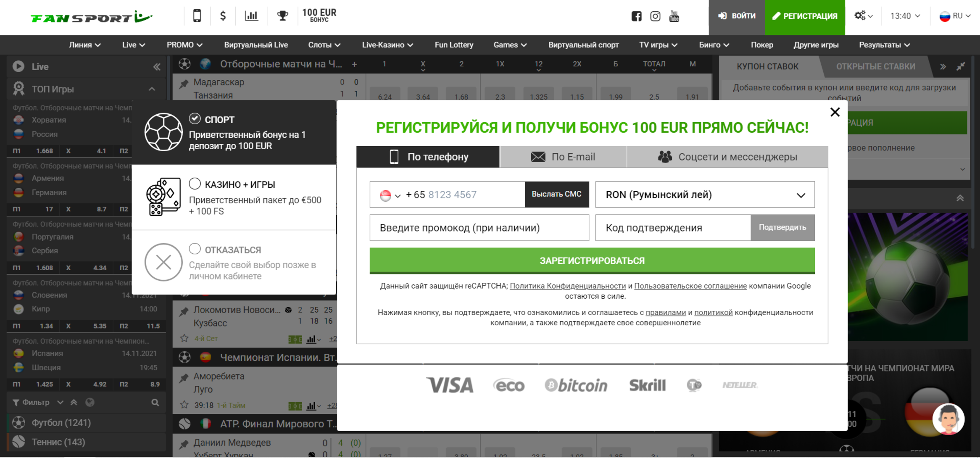Open the правилами link

[x=665, y=312]
